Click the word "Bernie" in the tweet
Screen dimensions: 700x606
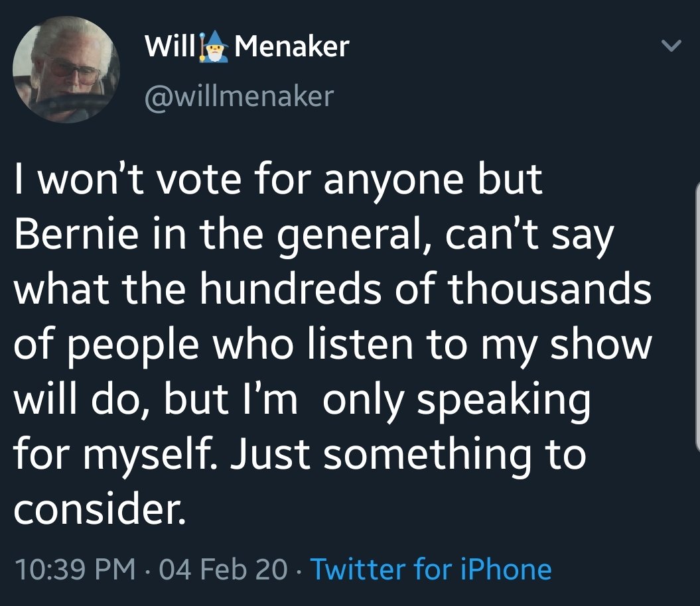pos(71,236)
